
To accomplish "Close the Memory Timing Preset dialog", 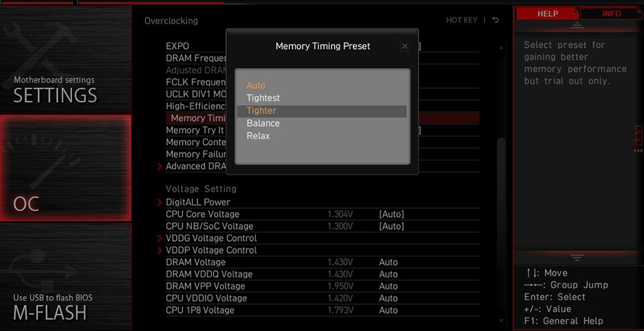I will tap(405, 46).
